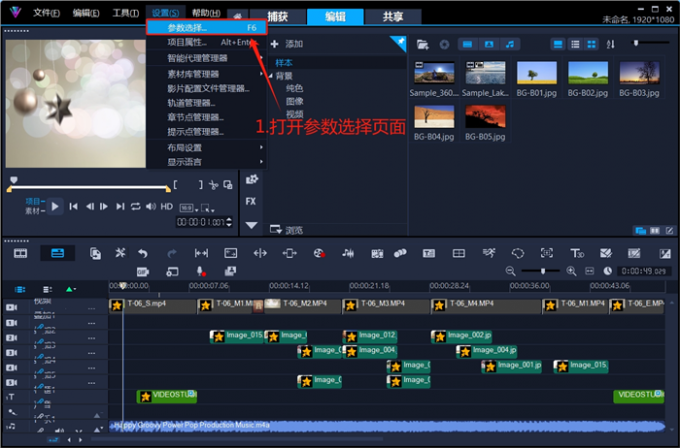Open the FX filter library

[x=251, y=201]
